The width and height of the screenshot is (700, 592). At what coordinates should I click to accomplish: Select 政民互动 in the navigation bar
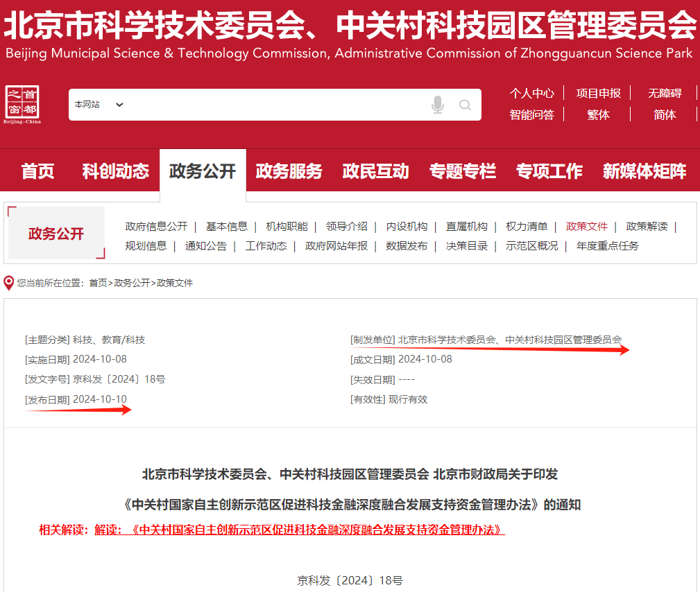(375, 171)
